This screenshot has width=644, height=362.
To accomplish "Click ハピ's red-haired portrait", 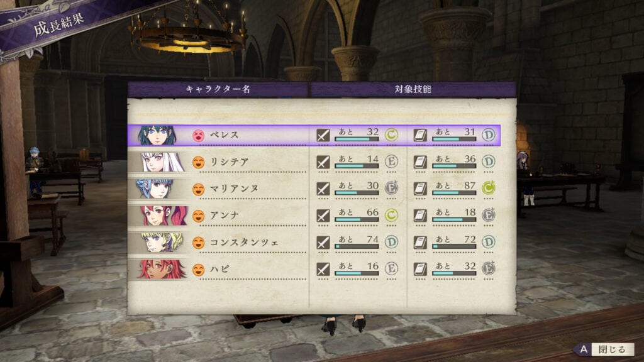I will coord(162,269).
